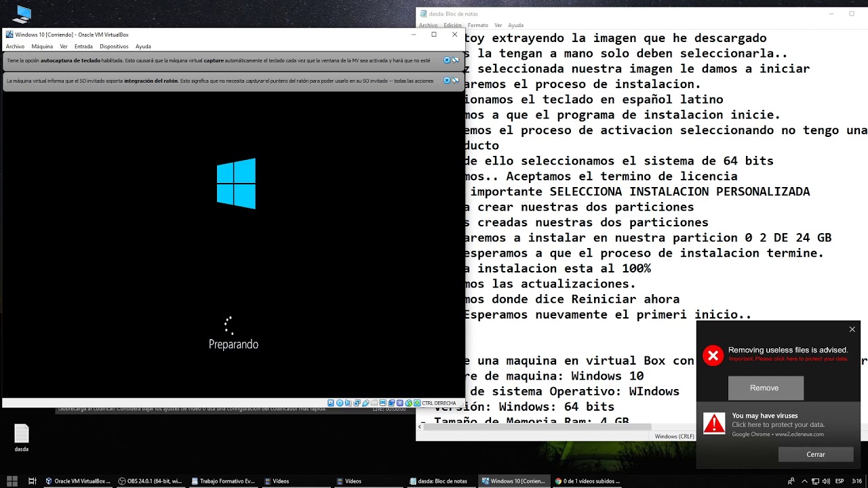
Task: Click 'Windows (CRLF)' in Notepad status bar
Action: [x=674, y=436]
